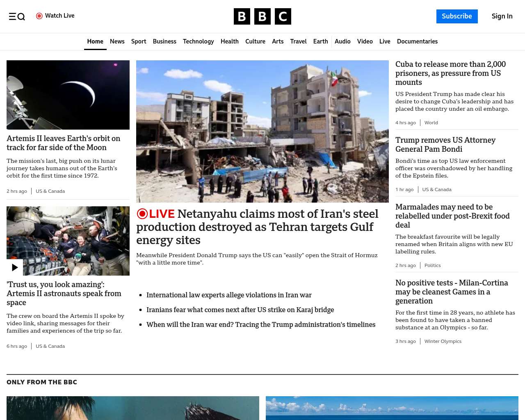The height and width of the screenshot is (420, 525).
Task: Click the Sign In link
Action: coord(502,16)
